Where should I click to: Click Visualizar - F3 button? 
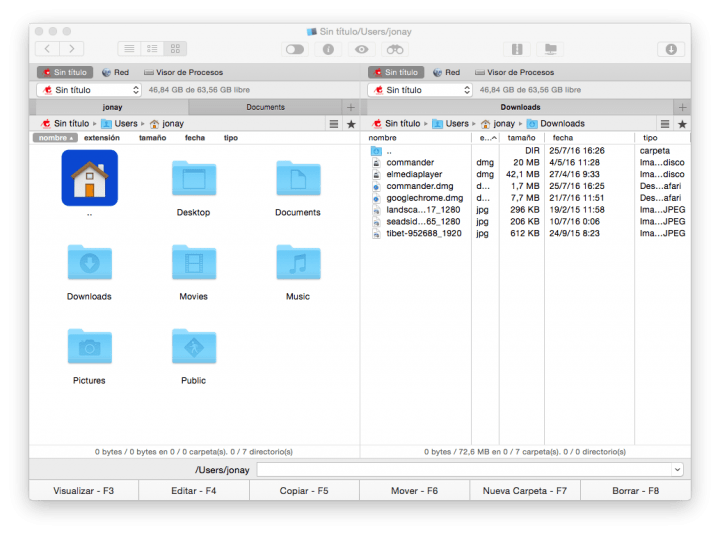pos(84,490)
